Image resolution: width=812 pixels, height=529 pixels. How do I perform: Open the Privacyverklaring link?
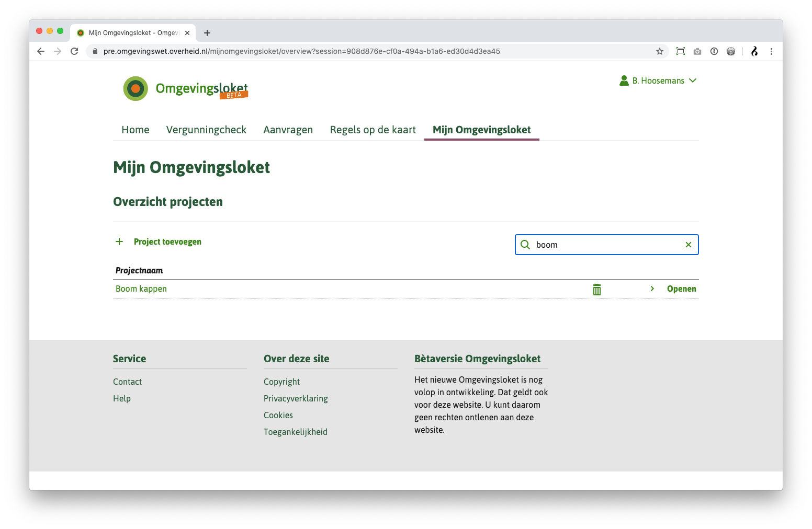(x=296, y=398)
